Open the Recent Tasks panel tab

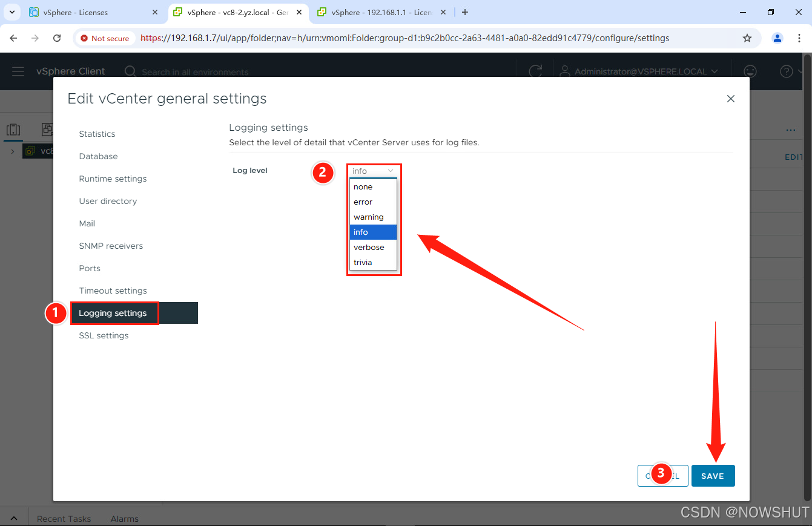coord(64,519)
